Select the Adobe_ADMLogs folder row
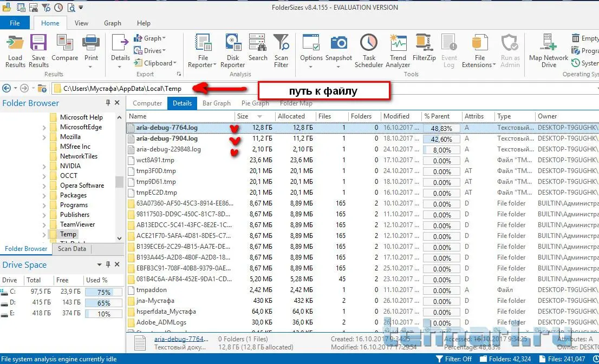Viewport: 599px width, 364px height. (x=362, y=322)
